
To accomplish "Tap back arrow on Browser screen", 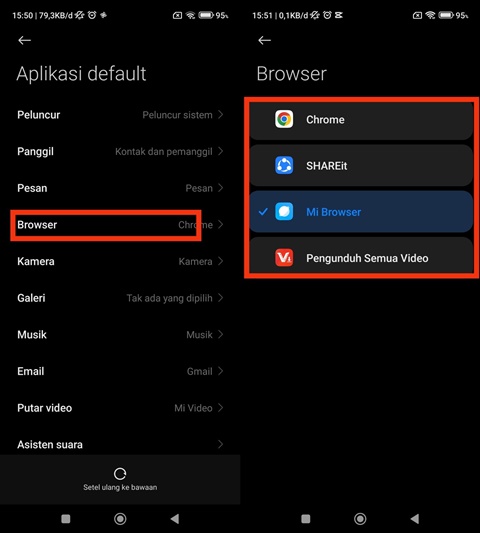I will [264, 40].
